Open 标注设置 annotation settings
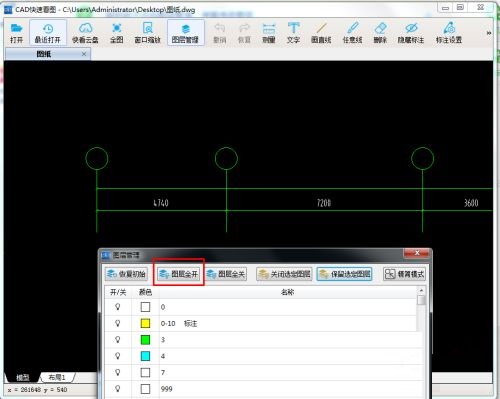 (449, 33)
